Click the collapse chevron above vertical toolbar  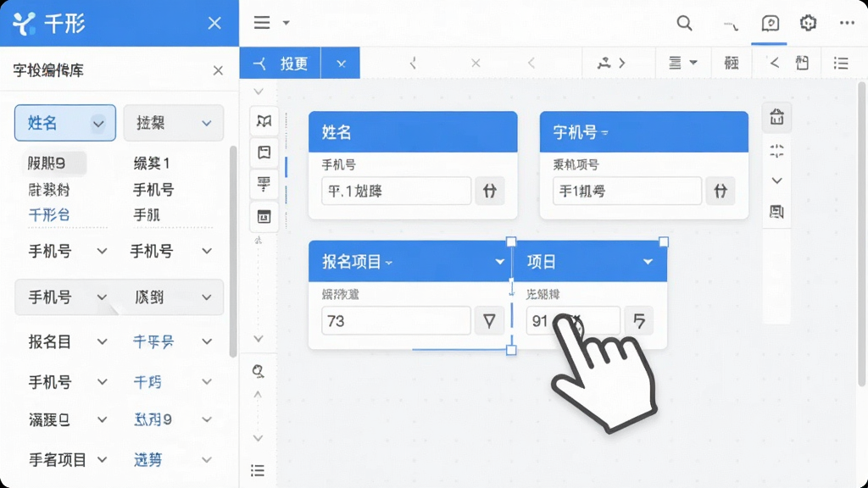[259, 91]
